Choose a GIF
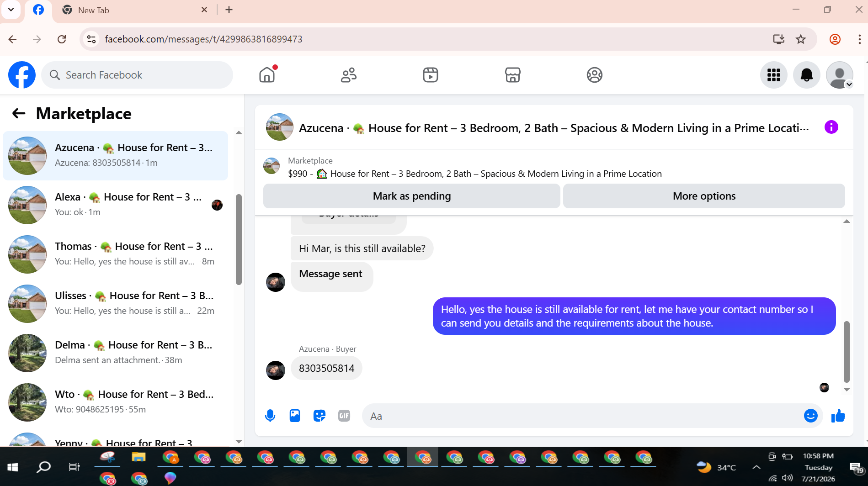The height and width of the screenshot is (486, 868). pos(344,416)
